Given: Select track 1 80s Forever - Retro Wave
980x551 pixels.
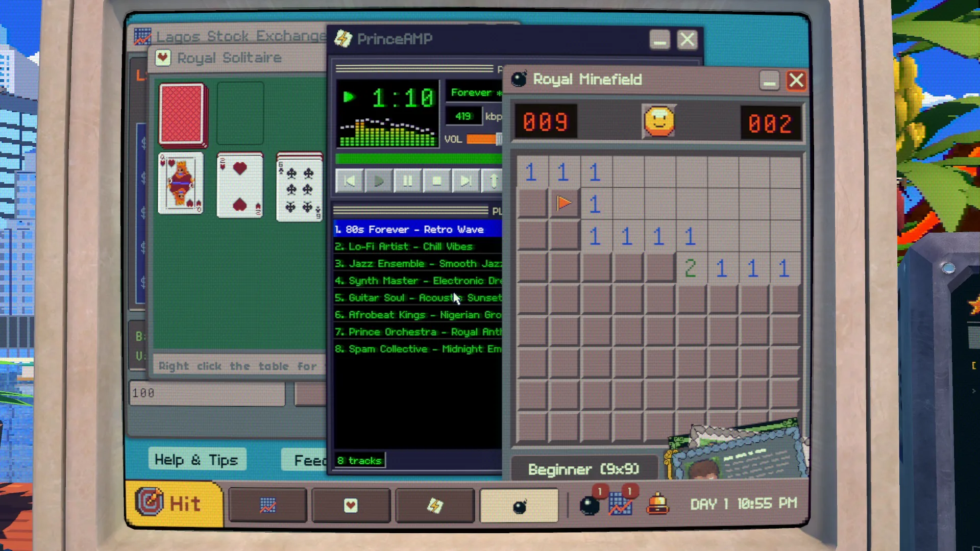Looking at the screenshot, I should tap(418, 230).
